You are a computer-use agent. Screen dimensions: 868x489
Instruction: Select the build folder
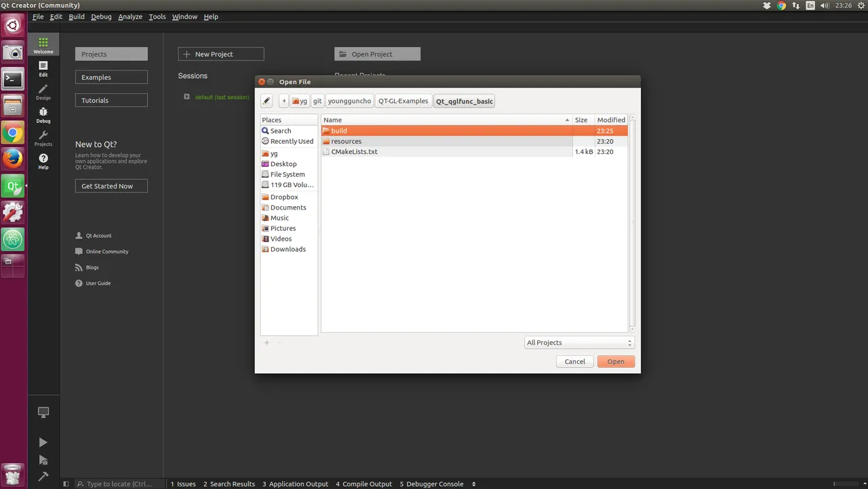(x=475, y=131)
